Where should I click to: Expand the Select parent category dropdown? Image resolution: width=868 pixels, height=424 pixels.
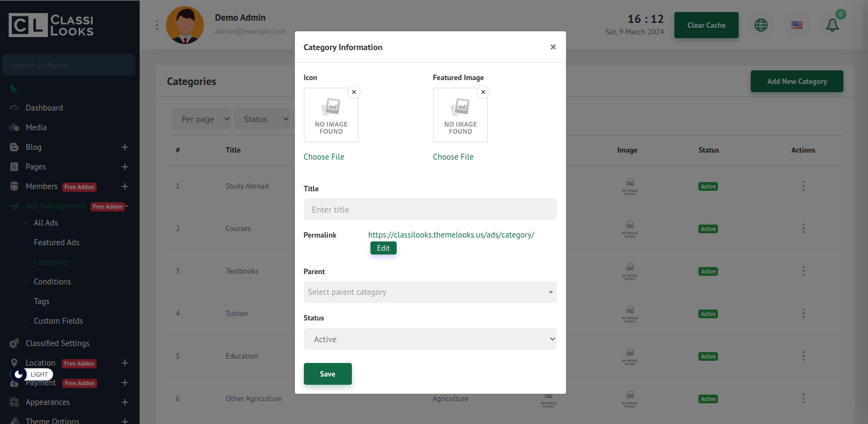pos(430,292)
